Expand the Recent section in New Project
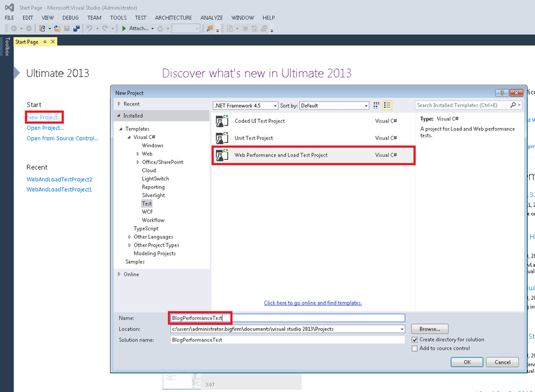 pos(119,104)
